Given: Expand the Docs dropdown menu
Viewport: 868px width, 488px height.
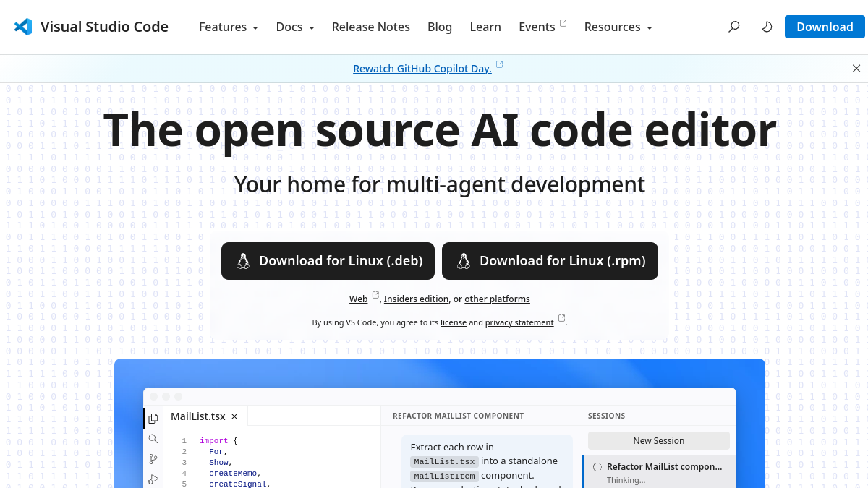Looking at the screenshot, I should [x=295, y=27].
